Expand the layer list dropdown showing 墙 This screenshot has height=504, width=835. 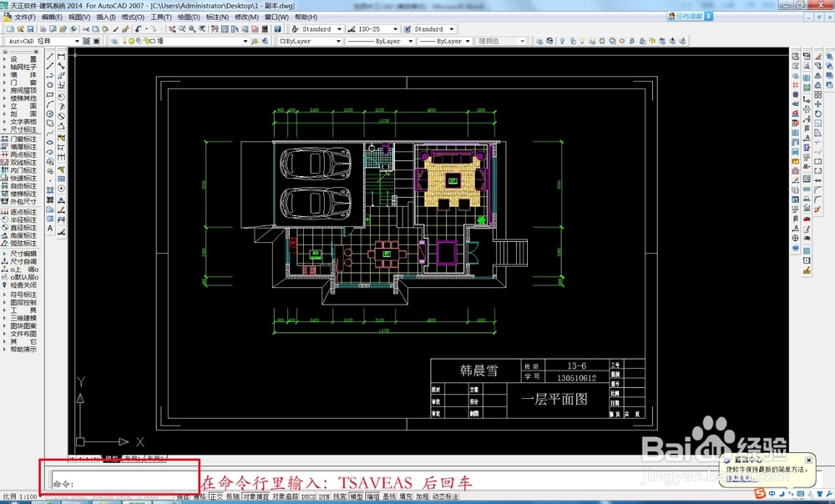(x=245, y=41)
